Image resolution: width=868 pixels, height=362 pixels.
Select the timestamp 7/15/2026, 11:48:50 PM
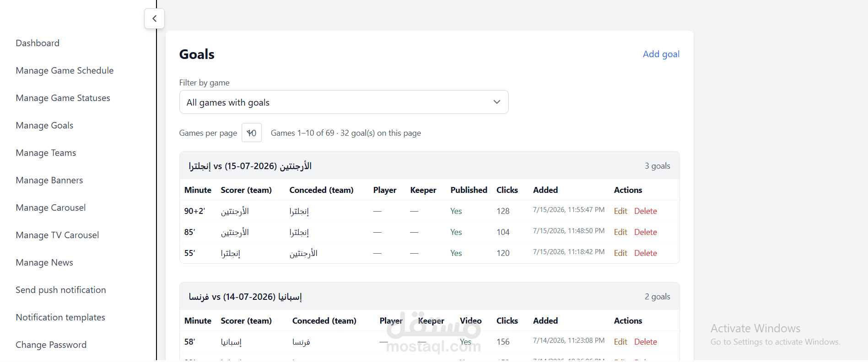(569, 231)
